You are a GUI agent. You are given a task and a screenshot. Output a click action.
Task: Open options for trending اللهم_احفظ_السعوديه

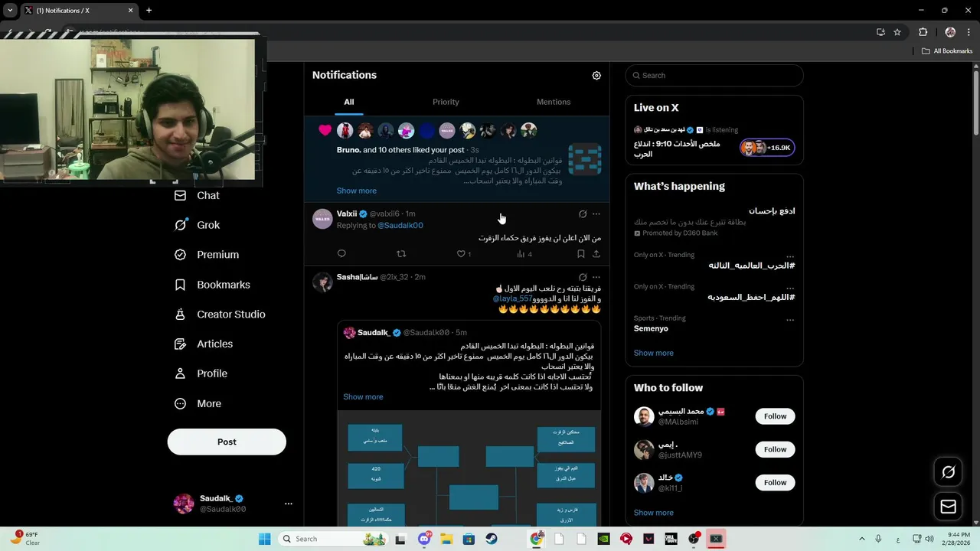coord(790,287)
